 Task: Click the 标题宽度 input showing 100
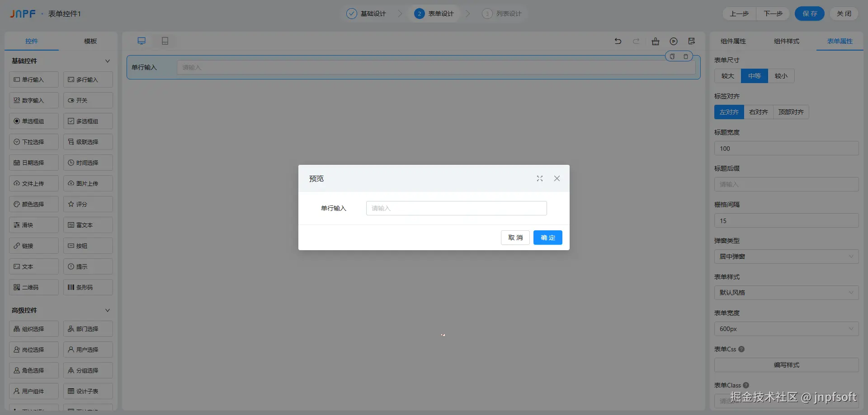pyautogui.click(x=786, y=148)
